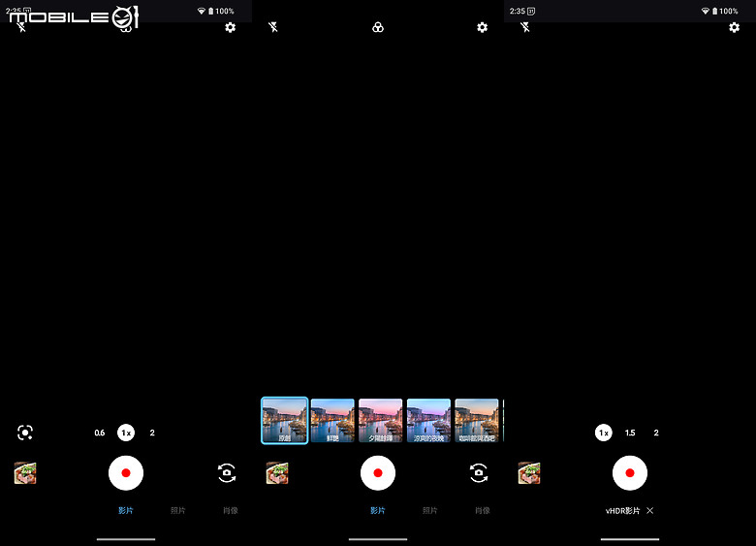Select 2 zoom on screen with 0.6 option
This screenshot has height=546, width=756.
point(152,433)
